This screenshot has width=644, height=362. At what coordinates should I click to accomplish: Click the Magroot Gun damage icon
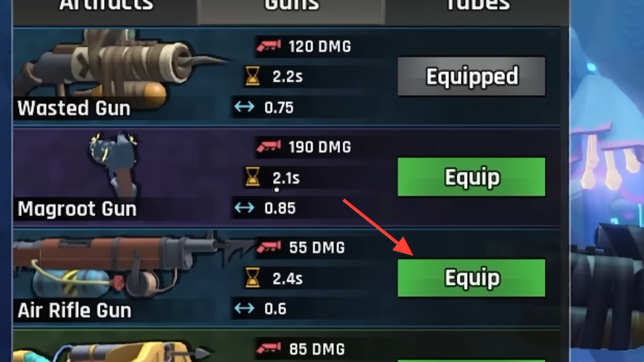(x=269, y=146)
